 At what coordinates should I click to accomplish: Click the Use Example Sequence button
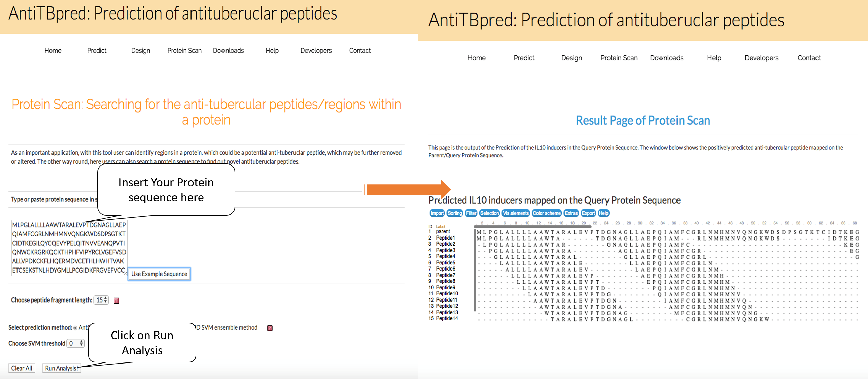(159, 274)
